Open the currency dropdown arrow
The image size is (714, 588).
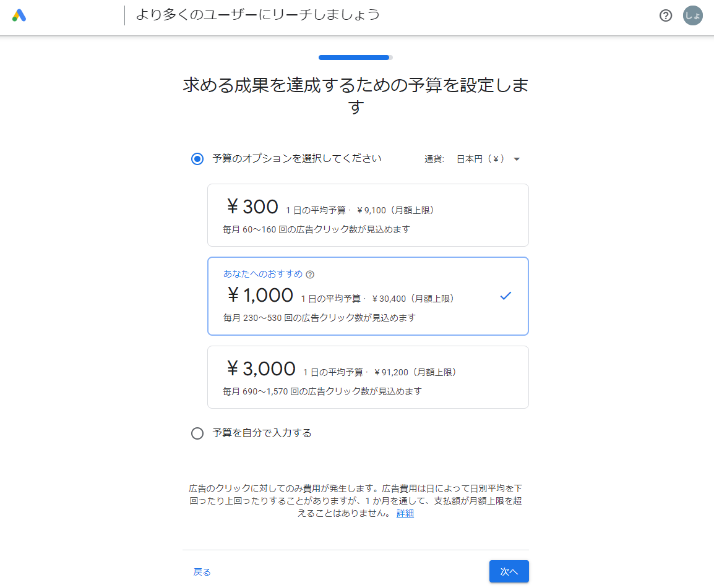(x=517, y=160)
